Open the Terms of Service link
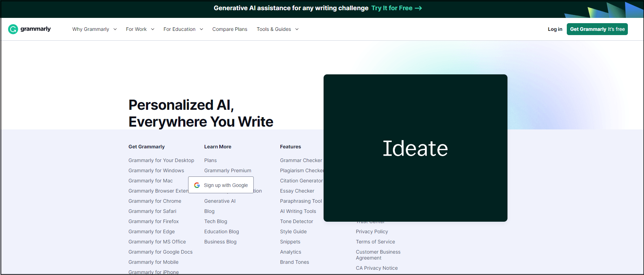Viewport: 644px width, 275px height. tap(375, 242)
